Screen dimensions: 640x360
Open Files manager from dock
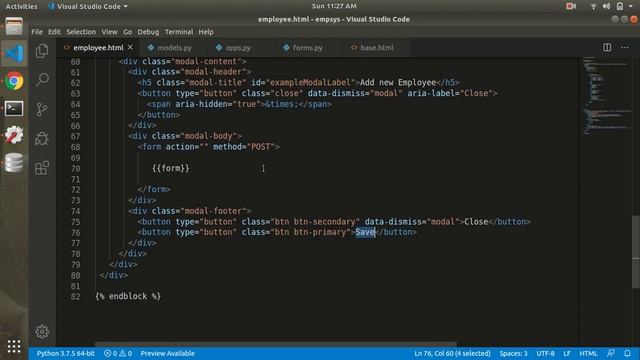point(14,27)
